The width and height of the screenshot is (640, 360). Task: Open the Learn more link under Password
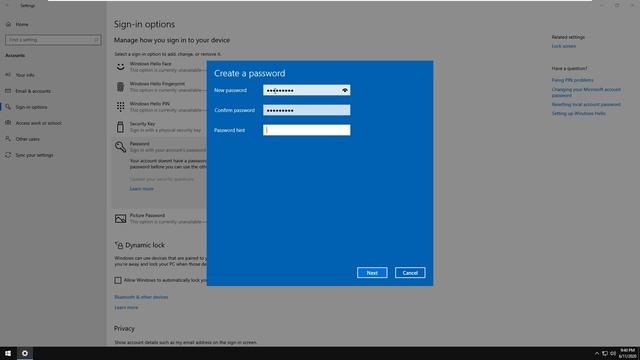[142, 189]
